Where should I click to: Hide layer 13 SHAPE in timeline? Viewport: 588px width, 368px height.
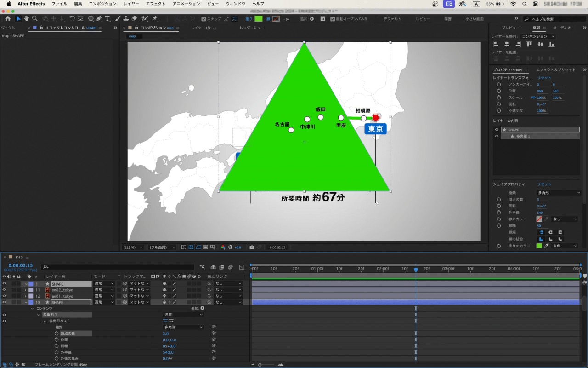click(4, 302)
